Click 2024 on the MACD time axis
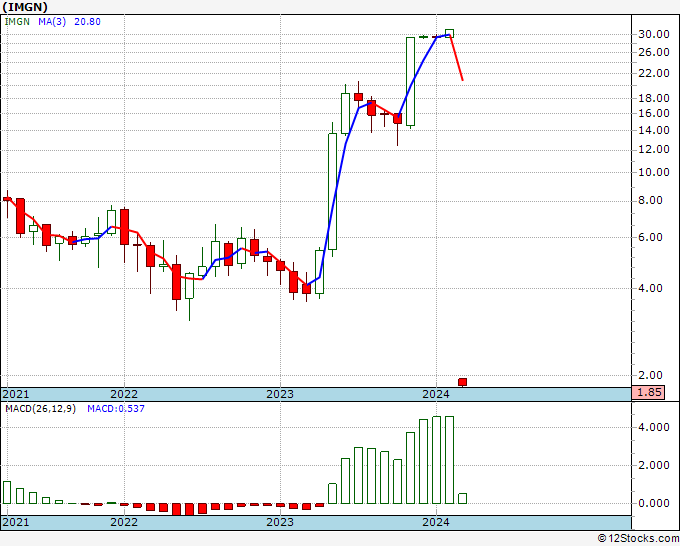This screenshot has width=680, height=546. (x=436, y=522)
